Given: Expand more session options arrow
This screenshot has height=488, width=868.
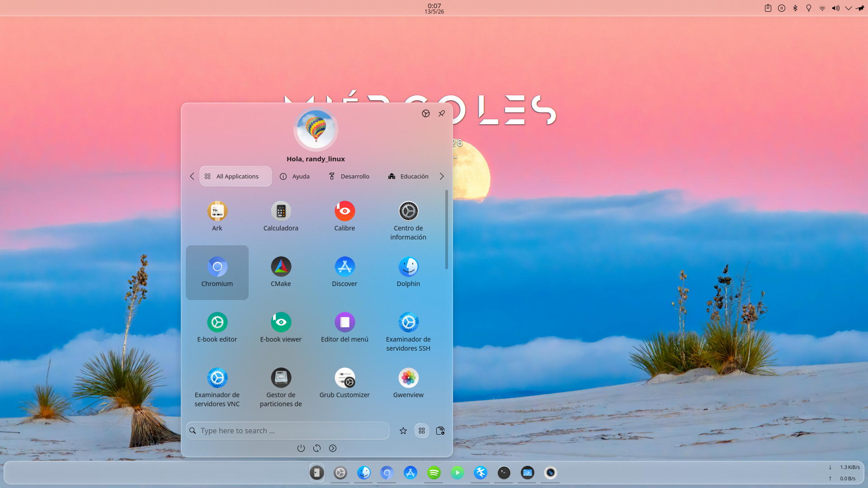Looking at the screenshot, I should [x=333, y=448].
